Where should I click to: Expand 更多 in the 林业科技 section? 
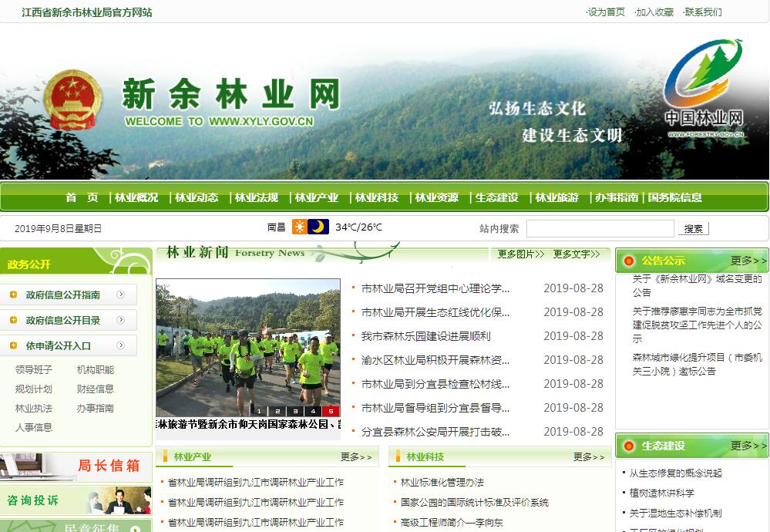click(x=592, y=457)
